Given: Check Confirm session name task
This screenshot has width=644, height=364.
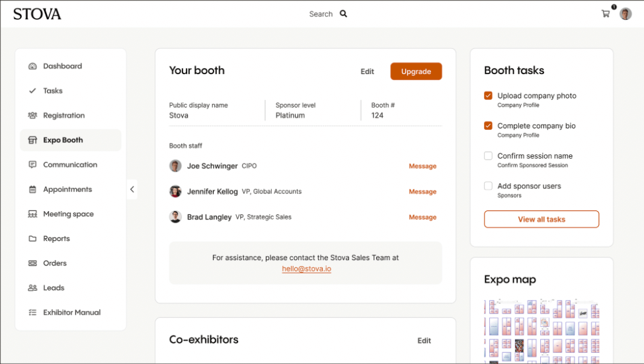Looking at the screenshot, I should click(488, 156).
